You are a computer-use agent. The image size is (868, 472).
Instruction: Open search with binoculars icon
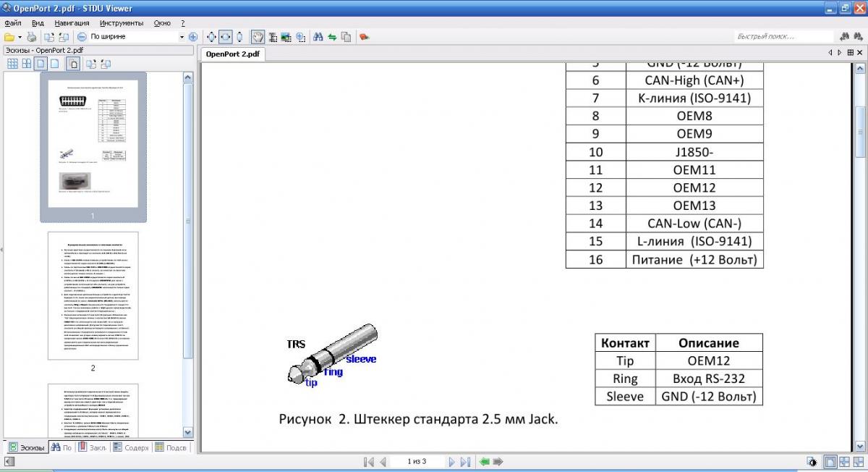[x=318, y=37]
